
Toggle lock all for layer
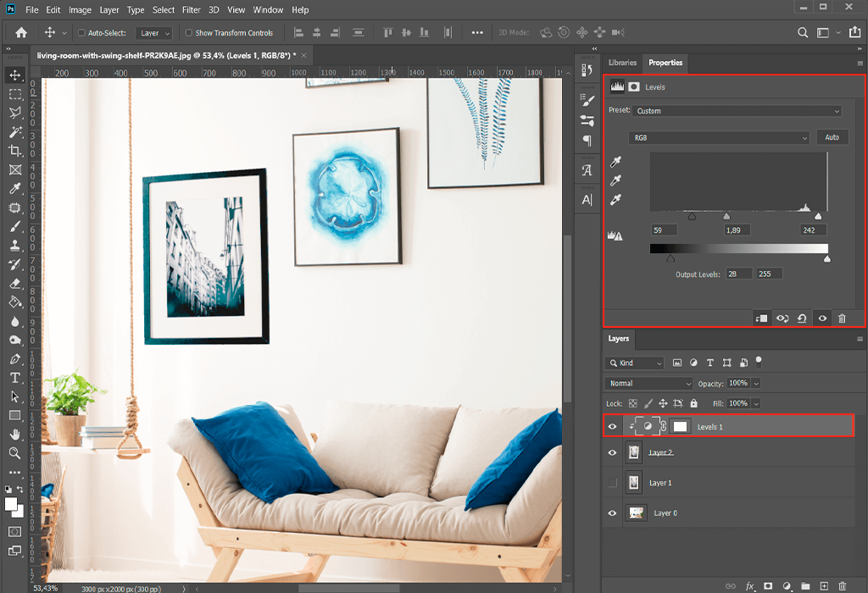693,403
